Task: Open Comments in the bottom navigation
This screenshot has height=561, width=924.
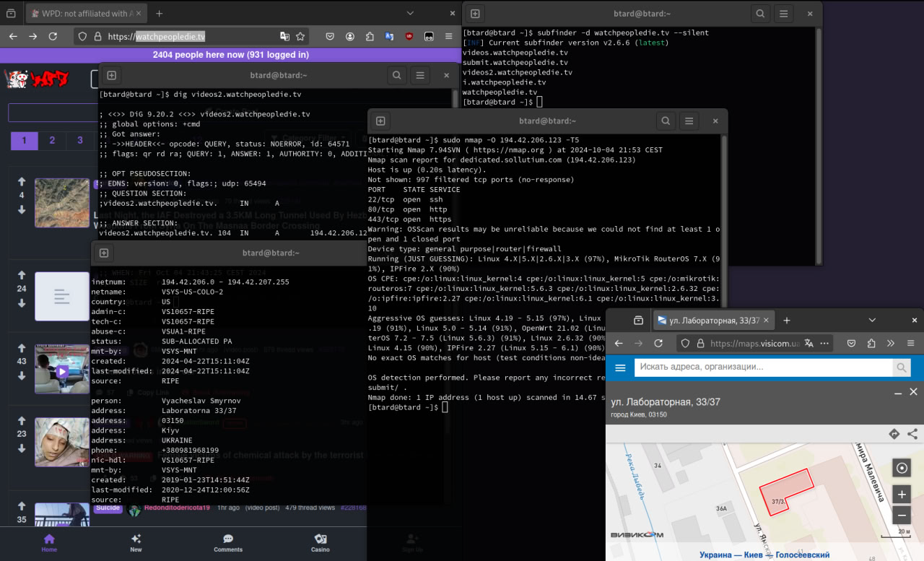Action: point(228,543)
